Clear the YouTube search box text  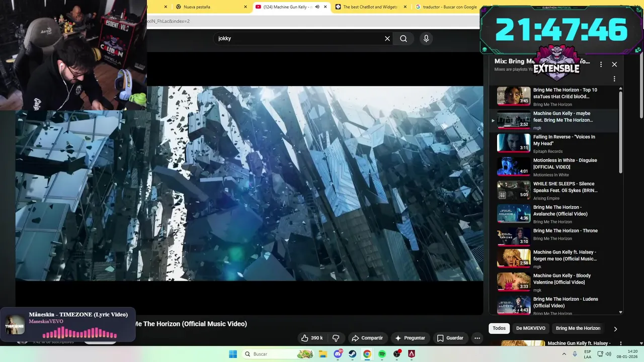point(387,38)
